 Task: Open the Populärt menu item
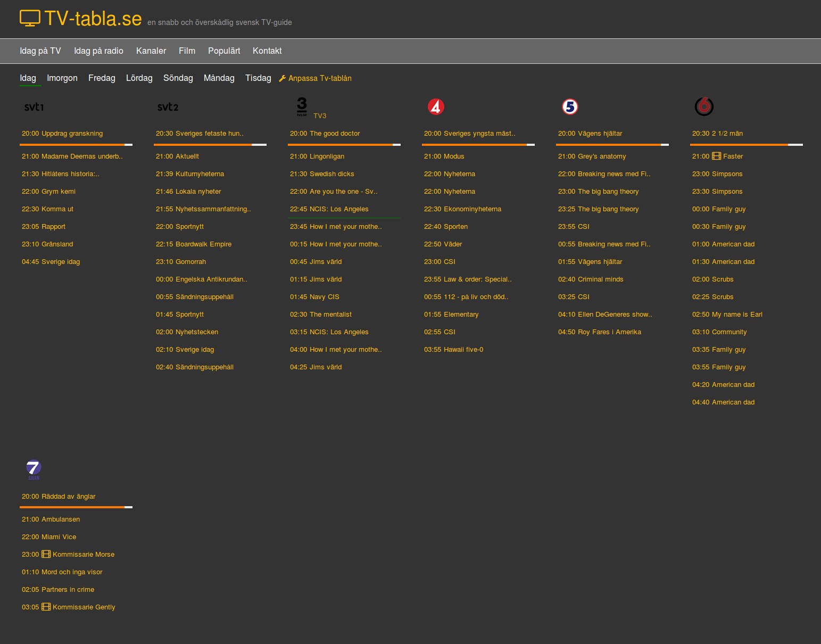pos(224,51)
